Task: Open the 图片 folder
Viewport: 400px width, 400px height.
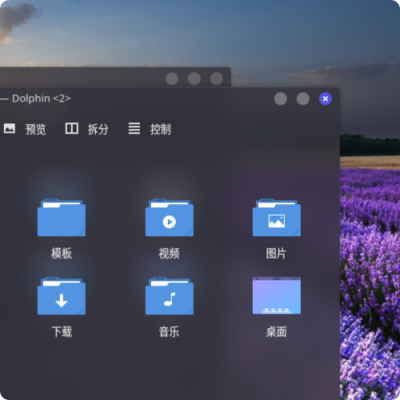Action: (x=277, y=217)
